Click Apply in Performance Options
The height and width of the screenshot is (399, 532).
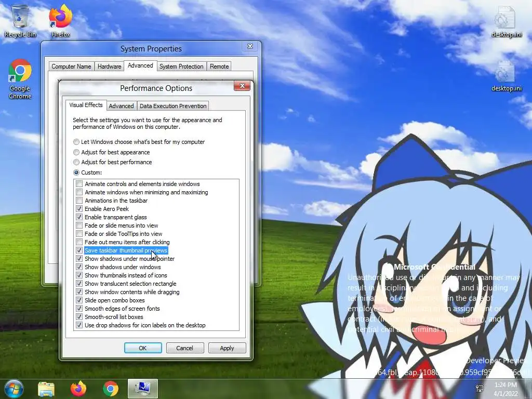227,348
